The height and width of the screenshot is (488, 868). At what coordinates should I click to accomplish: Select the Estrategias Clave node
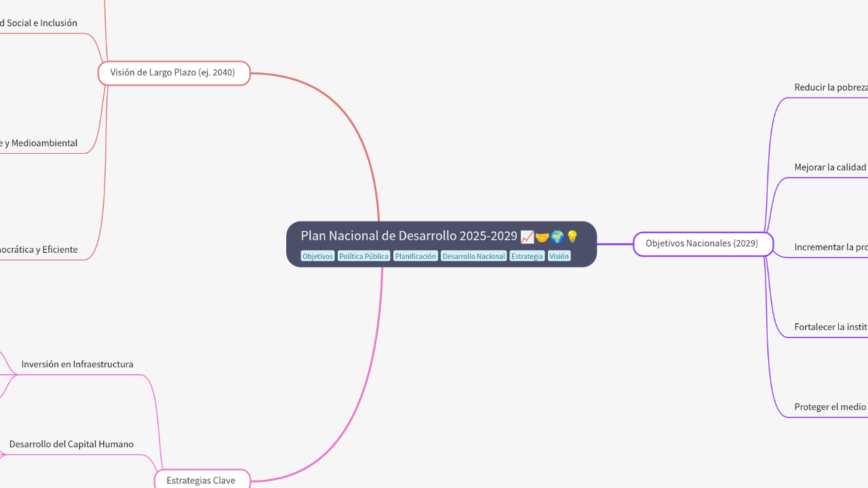pyautogui.click(x=202, y=479)
